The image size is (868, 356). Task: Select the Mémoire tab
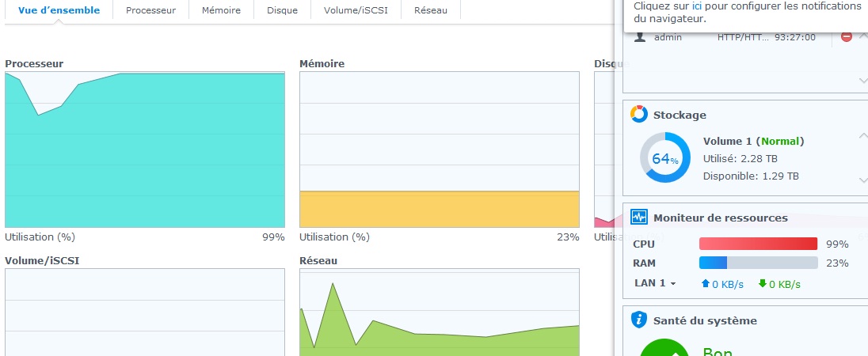click(x=221, y=10)
